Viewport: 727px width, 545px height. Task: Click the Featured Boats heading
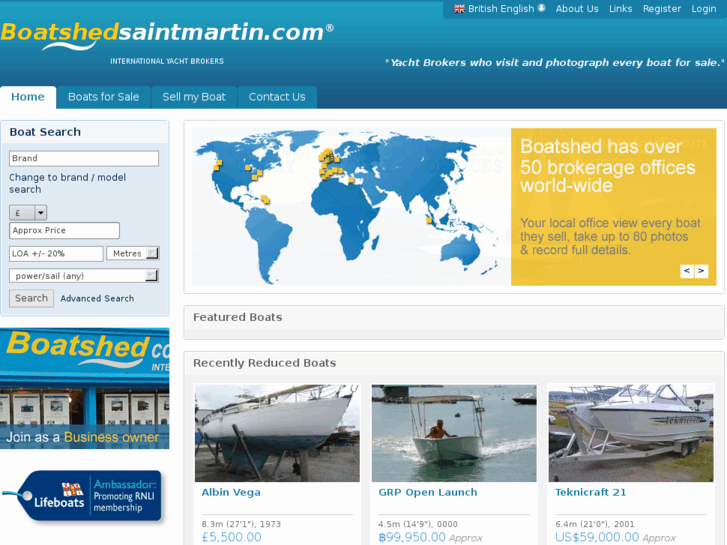(237, 317)
